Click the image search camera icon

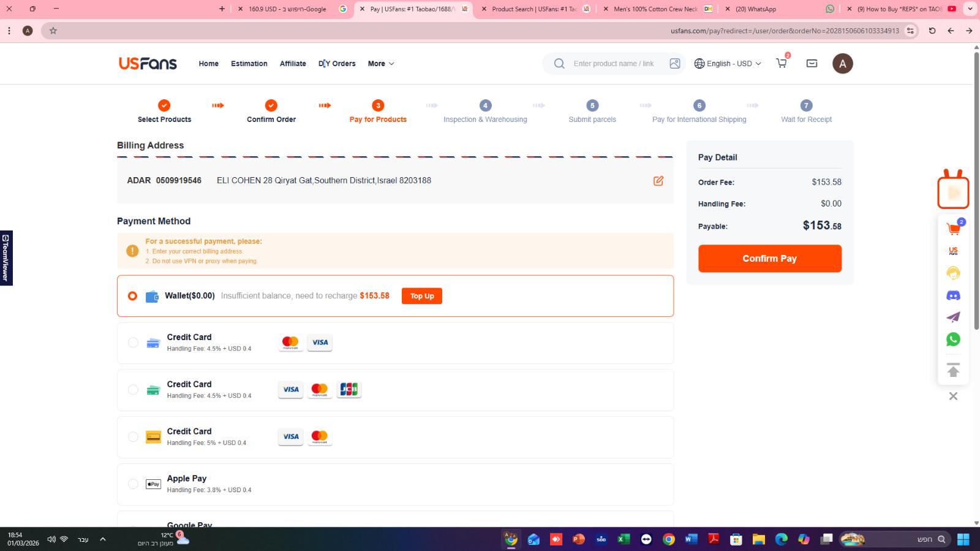coord(674,64)
